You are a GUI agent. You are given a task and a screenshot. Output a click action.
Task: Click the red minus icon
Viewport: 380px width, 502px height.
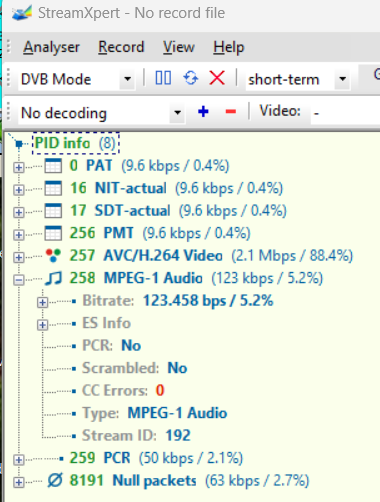pyautogui.click(x=231, y=112)
